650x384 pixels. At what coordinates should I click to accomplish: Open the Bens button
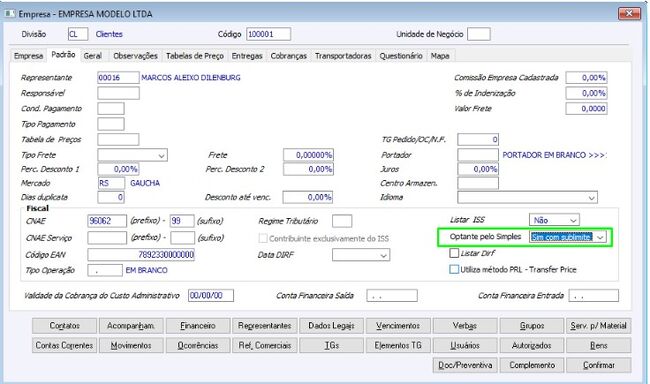point(599,345)
